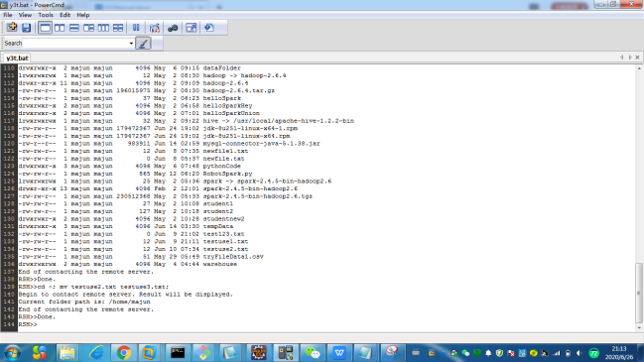The height and width of the screenshot is (362, 644).
Task: Click the scrollbar down arrow
Action: click(639, 328)
